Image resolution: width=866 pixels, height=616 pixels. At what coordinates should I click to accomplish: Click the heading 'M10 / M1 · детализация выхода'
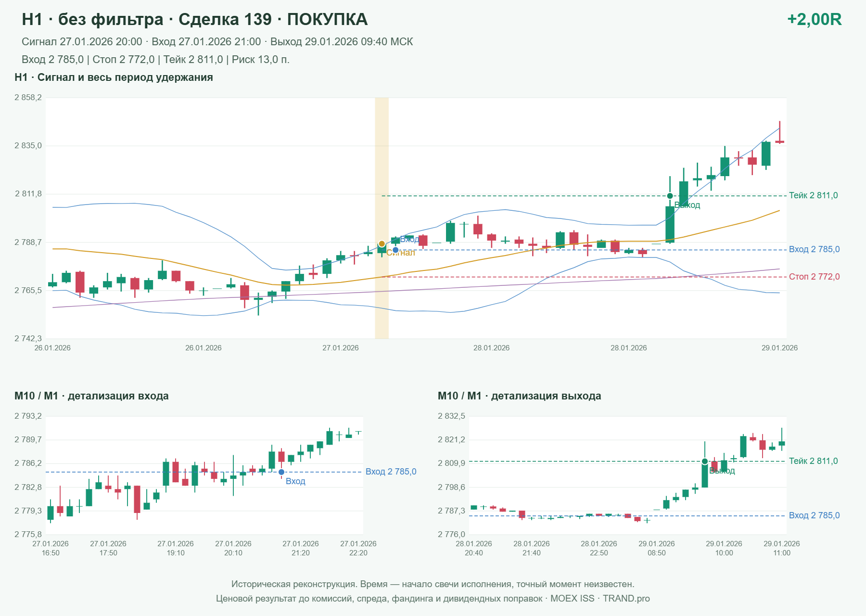520,396
